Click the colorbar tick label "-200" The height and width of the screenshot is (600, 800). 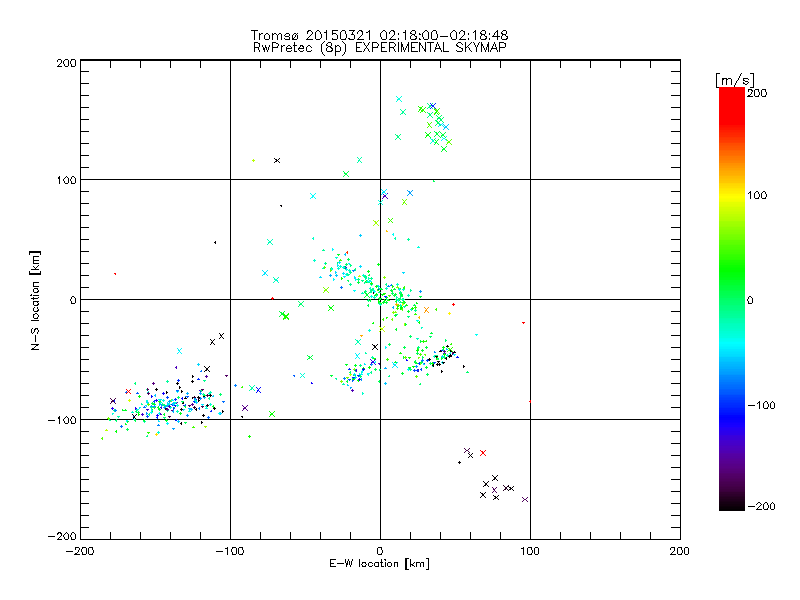point(761,506)
